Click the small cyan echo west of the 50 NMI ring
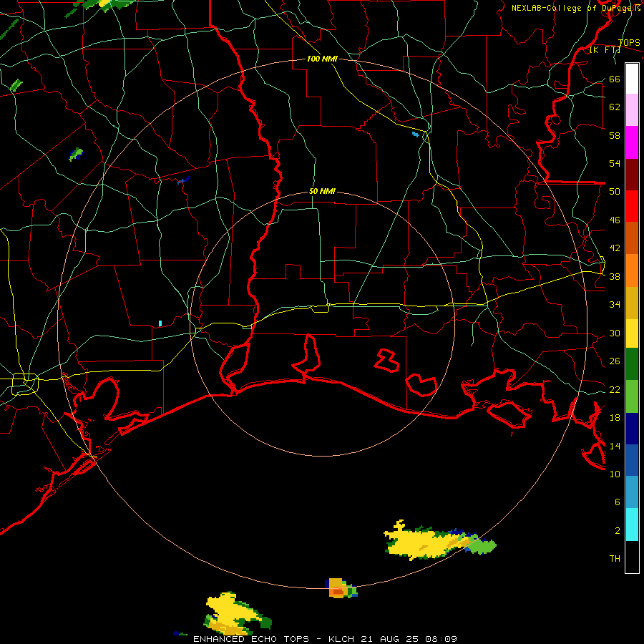This screenshot has height=644, width=644. 160,323
